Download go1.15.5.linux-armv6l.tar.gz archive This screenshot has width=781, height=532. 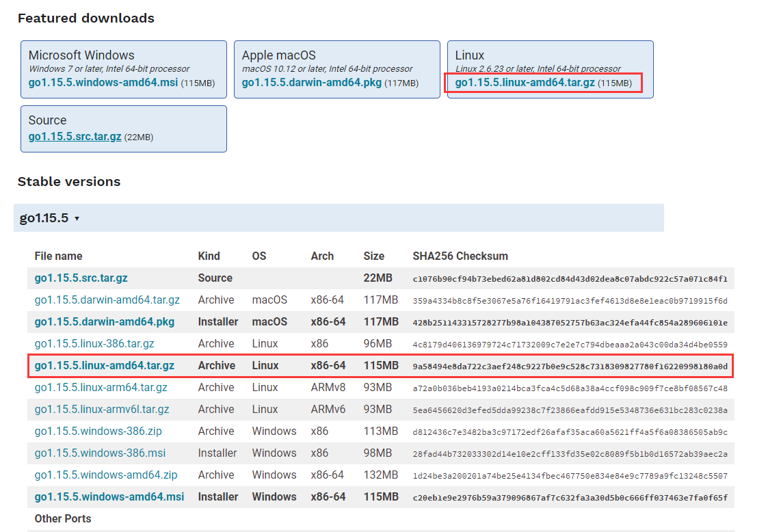pyautogui.click(x=102, y=410)
